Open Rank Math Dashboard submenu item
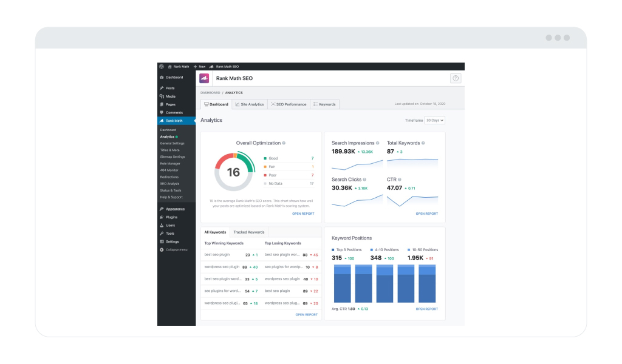 168,130
